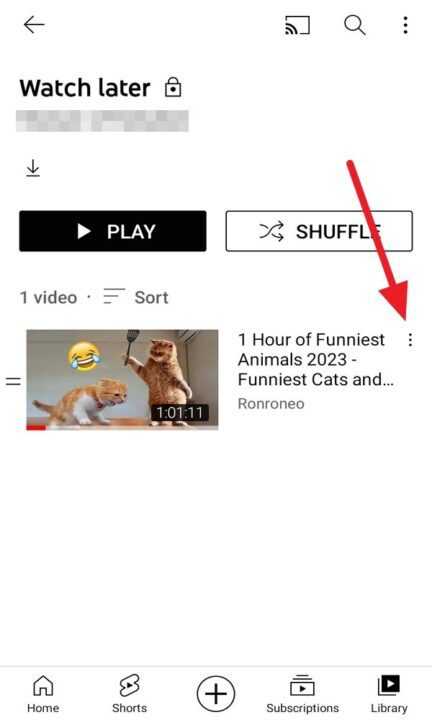The width and height of the screenshot is (432, 720).
Task: Start the playlist with the PLAY button
Action: [113, 231]
